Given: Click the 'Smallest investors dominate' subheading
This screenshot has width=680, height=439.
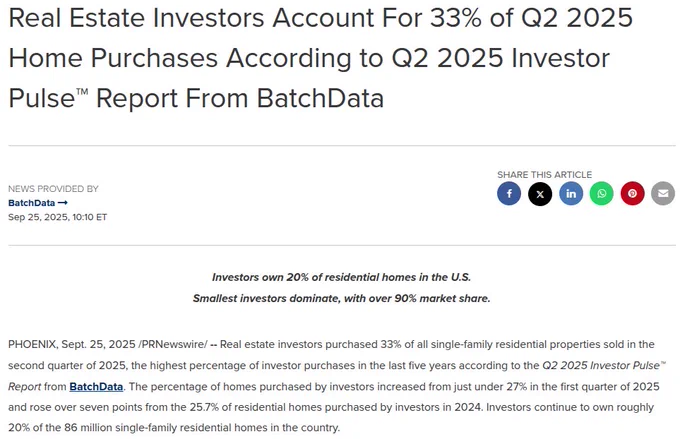Looking at the screenshot, I should 341,298.
